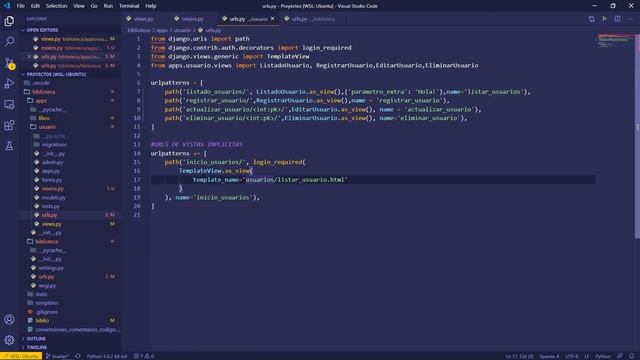The image size is (640, 360).
Task: Open the Source Control view with pending badge
Action: coord(9,63)
